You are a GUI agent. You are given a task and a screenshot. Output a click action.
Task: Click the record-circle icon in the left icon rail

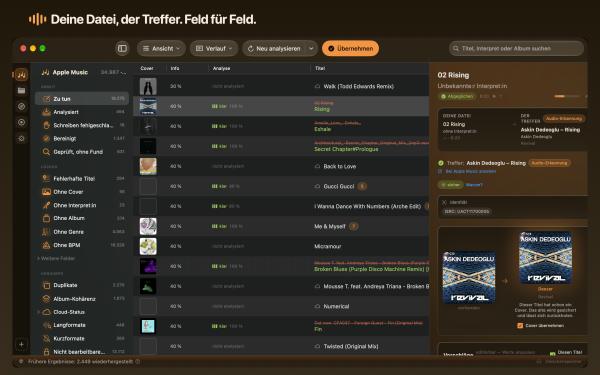pyautogui.click(x=21, y=122)
